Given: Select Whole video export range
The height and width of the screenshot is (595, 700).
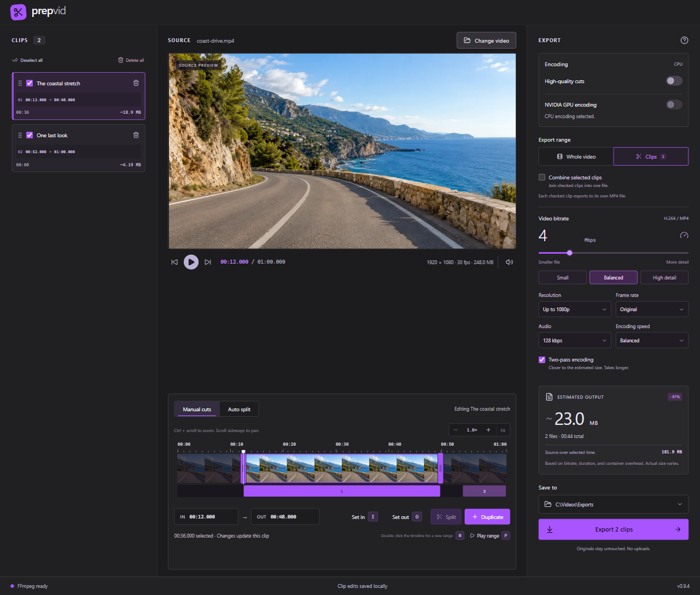Looking at the screenshot, I should click(576, 156).
